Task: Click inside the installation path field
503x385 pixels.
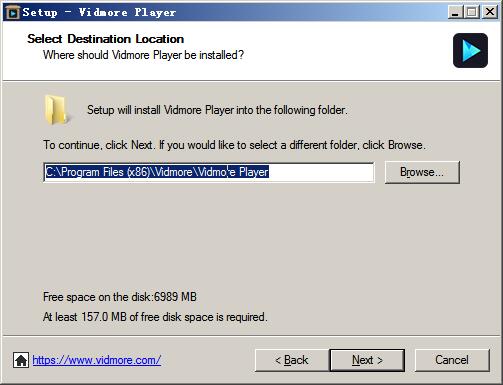Action: (209, 172)
